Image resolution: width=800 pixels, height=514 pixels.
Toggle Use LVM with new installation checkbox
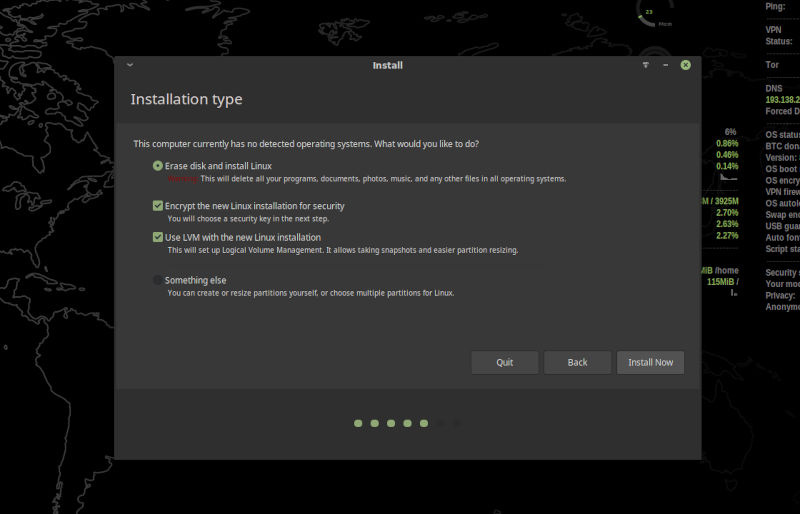click(158, 237)
